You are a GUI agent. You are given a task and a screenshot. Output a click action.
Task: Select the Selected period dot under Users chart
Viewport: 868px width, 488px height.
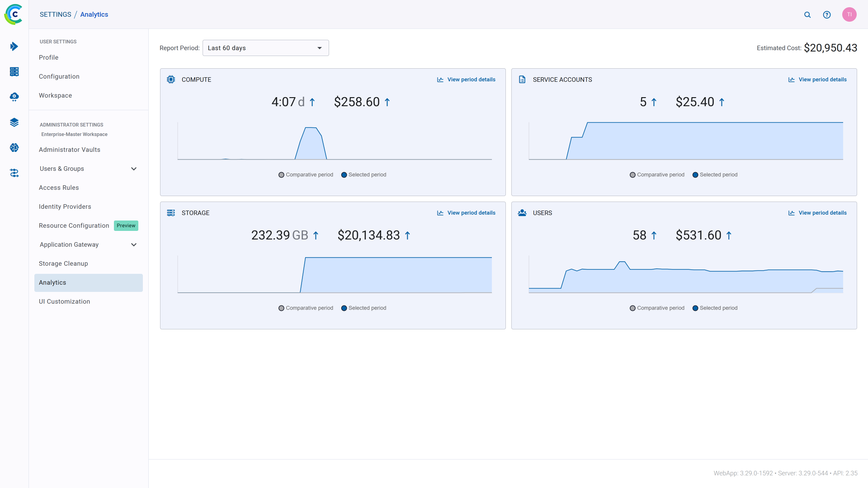click(695, 308)
